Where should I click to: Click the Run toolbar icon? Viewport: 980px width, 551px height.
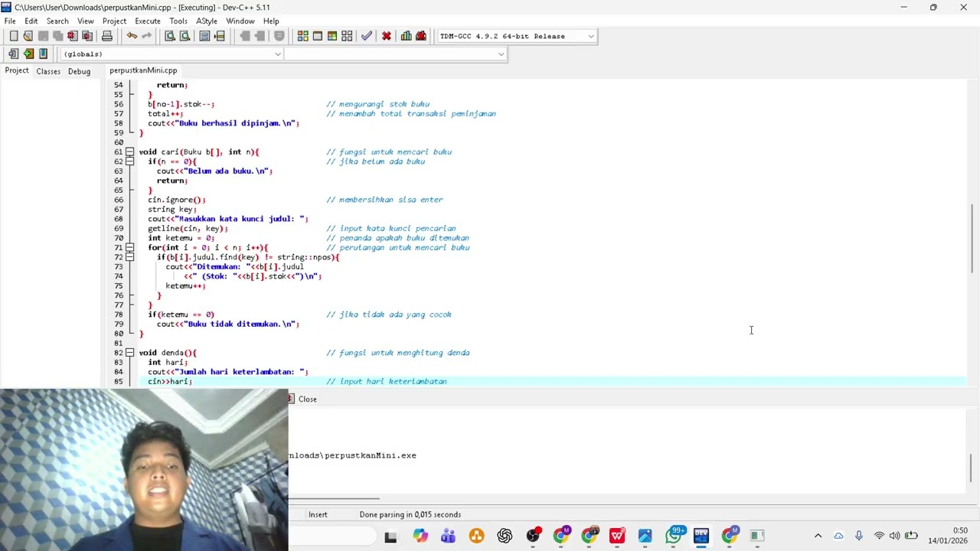pos(318,36)
